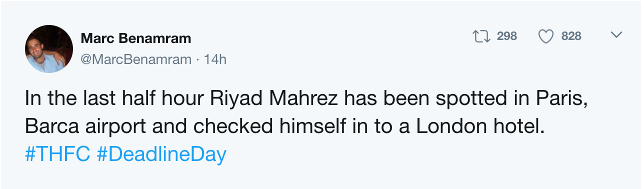The width and height of the screenshot is (644, 189).
Task: Like the tweet with the heart icon
Action: 546,36
